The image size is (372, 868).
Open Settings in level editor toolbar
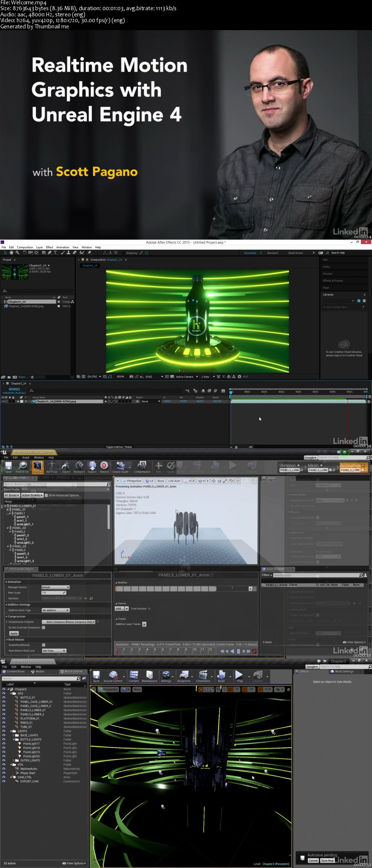pyautogui.click(x=166, y=676)
